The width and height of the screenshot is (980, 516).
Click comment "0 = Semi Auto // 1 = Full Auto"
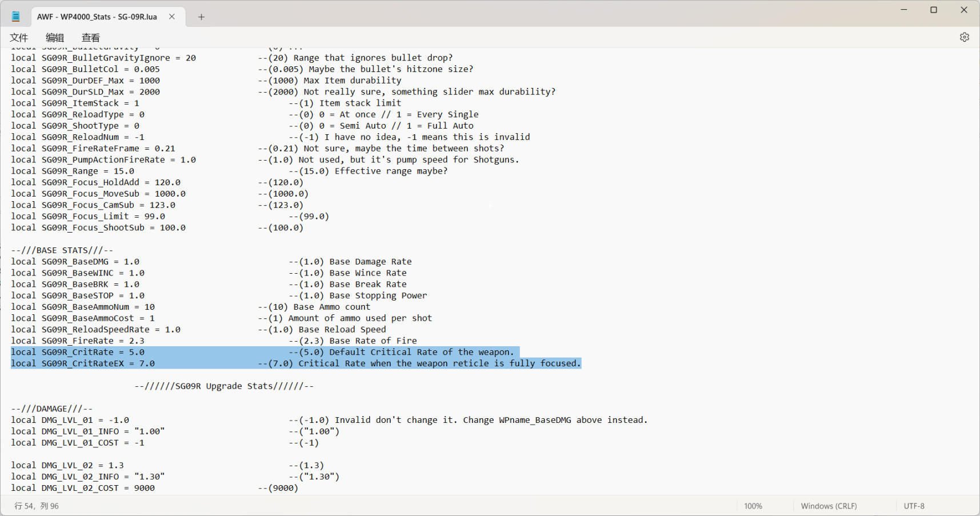396,126
